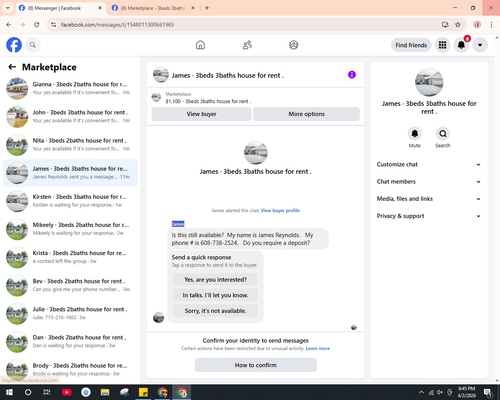Click the View buyer button
The height and width of the screenshot is (400, 500).
[201, 114]
